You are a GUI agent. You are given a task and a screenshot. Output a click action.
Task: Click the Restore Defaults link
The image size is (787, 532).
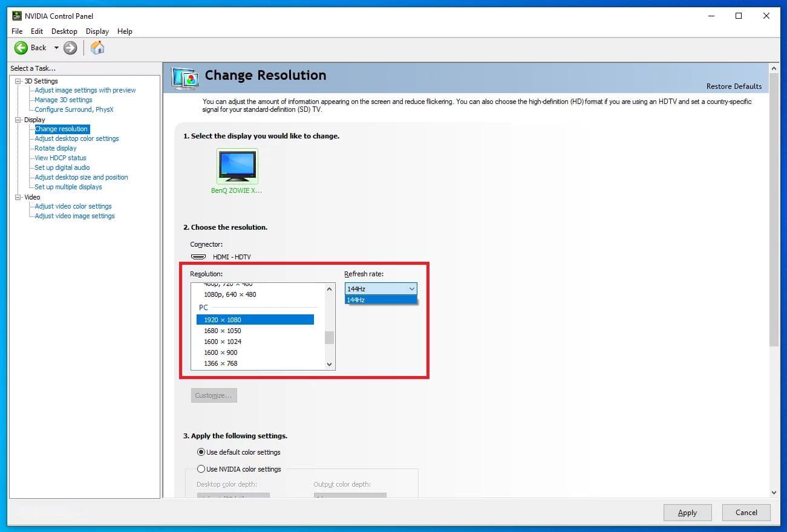[x=734, y=86]
